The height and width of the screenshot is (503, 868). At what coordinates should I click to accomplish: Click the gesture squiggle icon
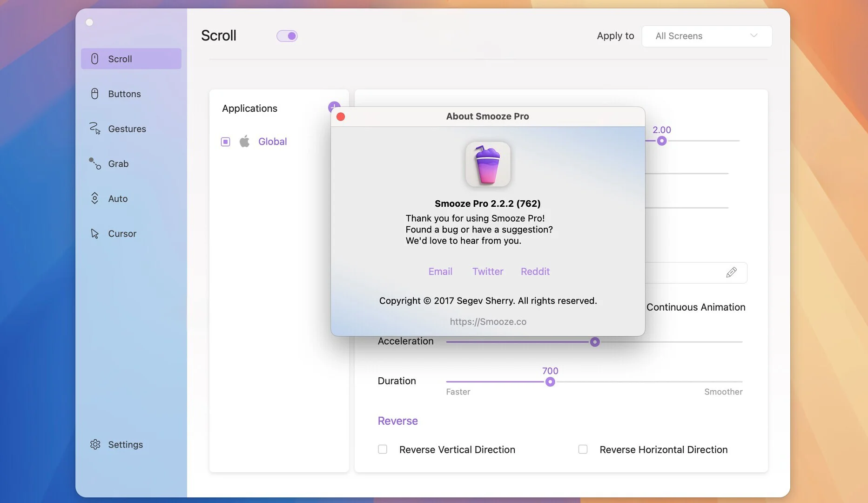pos(94,128)
